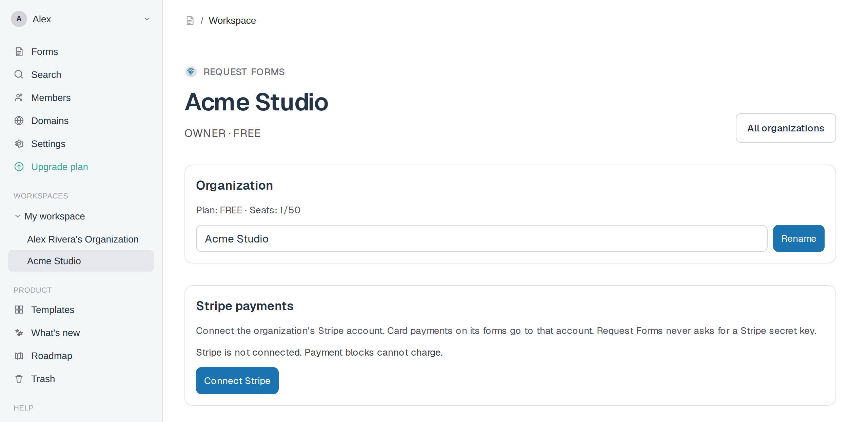Select the Acme Studio workspace item
Image resolution: width=868 pixels, height=422 pixels.
[x=81, y=261]
